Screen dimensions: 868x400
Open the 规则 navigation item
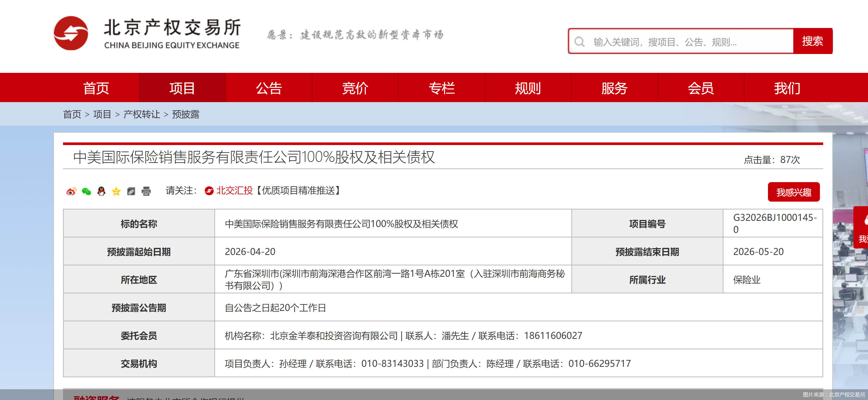527,88
